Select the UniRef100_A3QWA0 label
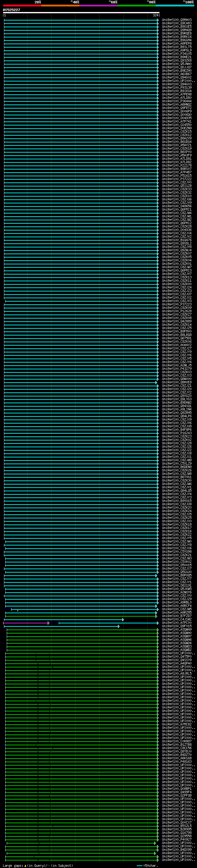 click(x=177, y=633)
